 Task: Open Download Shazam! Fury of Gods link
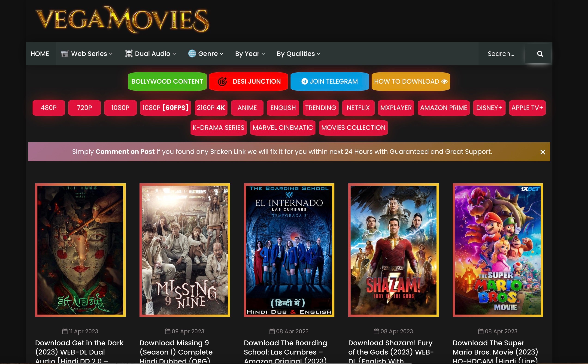[391, 352]
